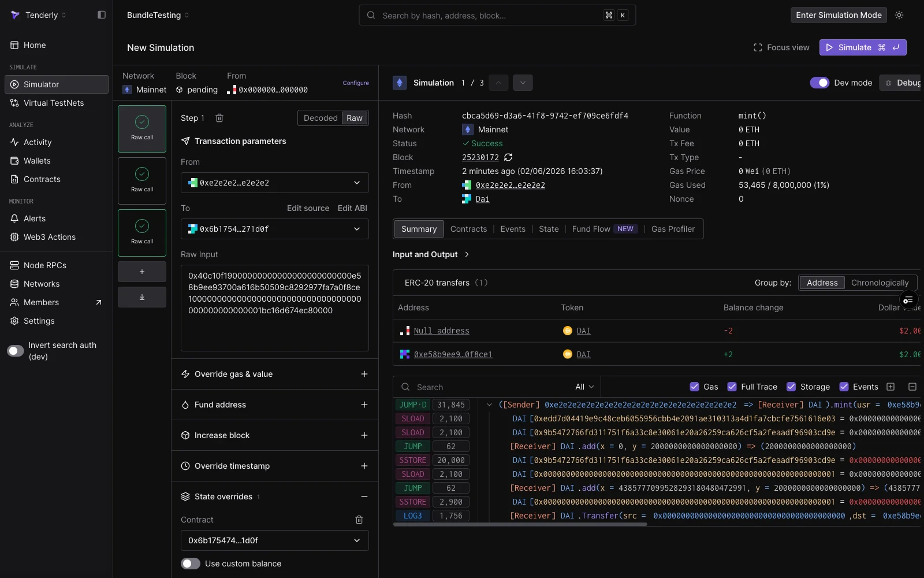Select the first Raw call step
This screenshot has height=578, width=924.
(x=142, y=129)
